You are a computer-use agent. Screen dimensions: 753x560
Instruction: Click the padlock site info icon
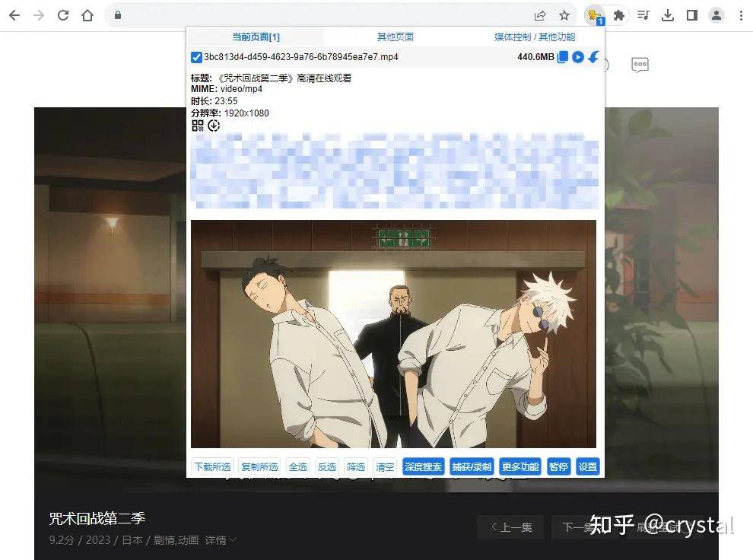118,15
